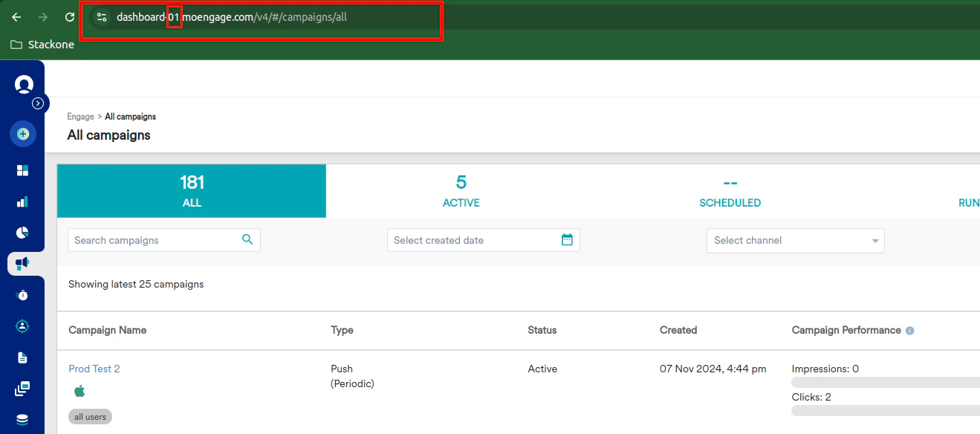Click the browser forward arrow
Image resolution: width=980 pixels, height=434 pixels.
43,17
